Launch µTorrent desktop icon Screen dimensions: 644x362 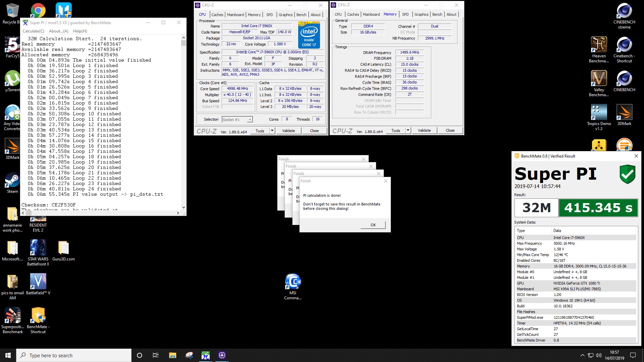[x=12, y=81]
